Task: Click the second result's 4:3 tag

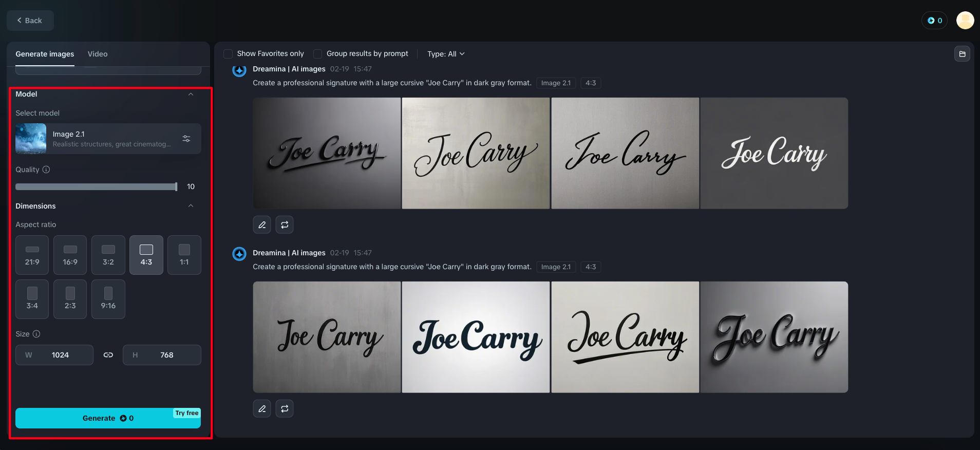Action: coord(591,267)
